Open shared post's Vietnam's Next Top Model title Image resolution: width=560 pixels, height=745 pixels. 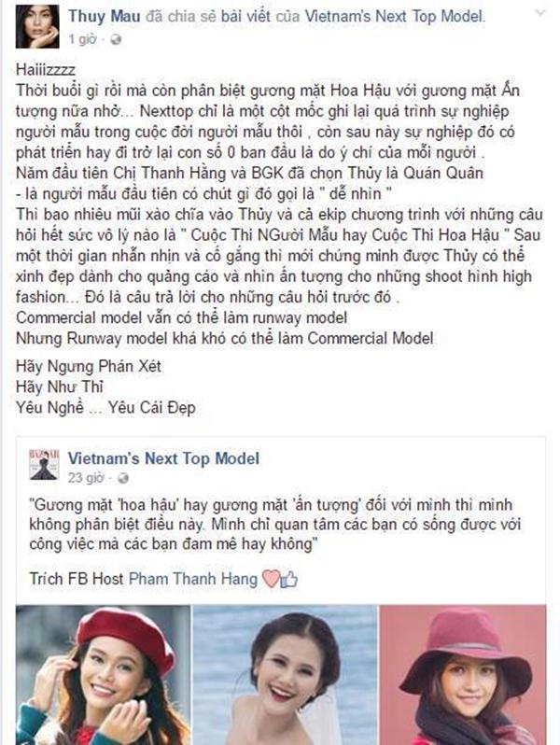point(164,458)
